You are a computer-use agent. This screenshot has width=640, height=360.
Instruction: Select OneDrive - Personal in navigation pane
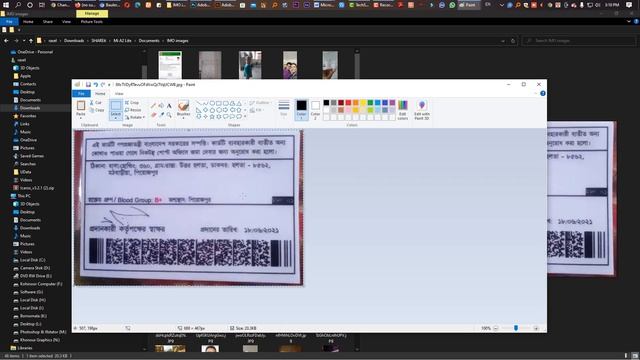coord(35,52)
